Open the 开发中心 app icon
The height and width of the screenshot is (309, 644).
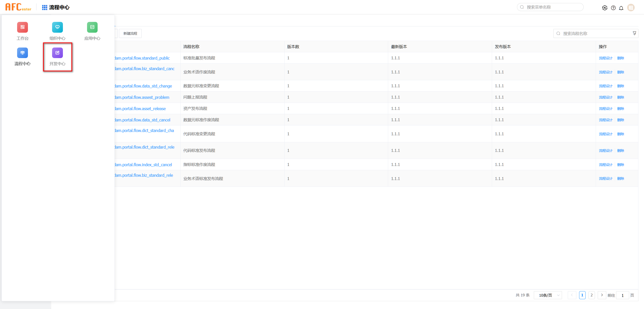(57, 53)
